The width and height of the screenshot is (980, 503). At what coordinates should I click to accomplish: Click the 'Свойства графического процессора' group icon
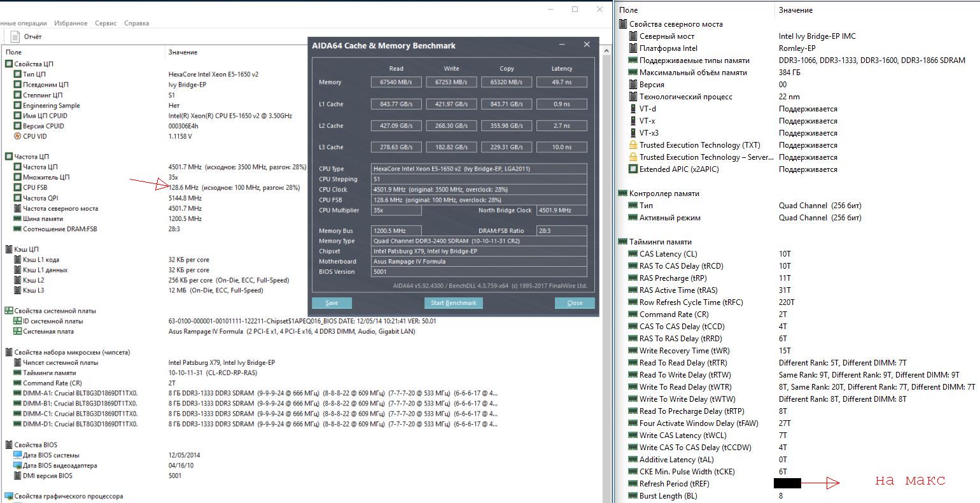pos(9,496)
